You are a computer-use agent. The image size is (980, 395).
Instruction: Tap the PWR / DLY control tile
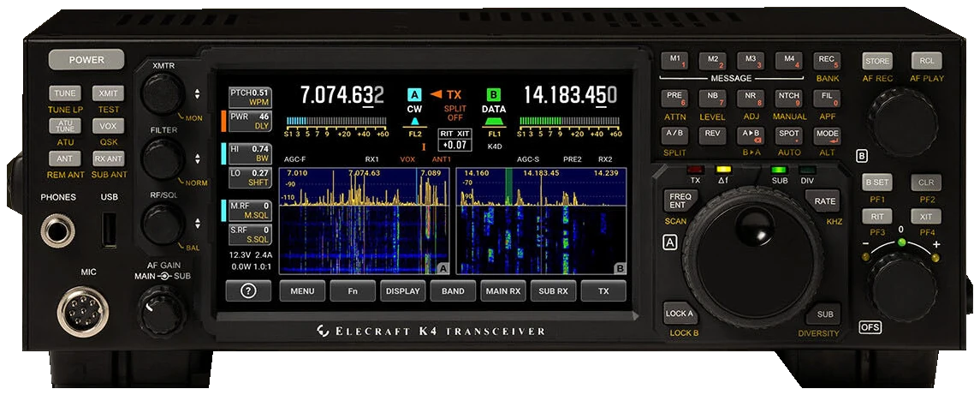click(249, 121)
